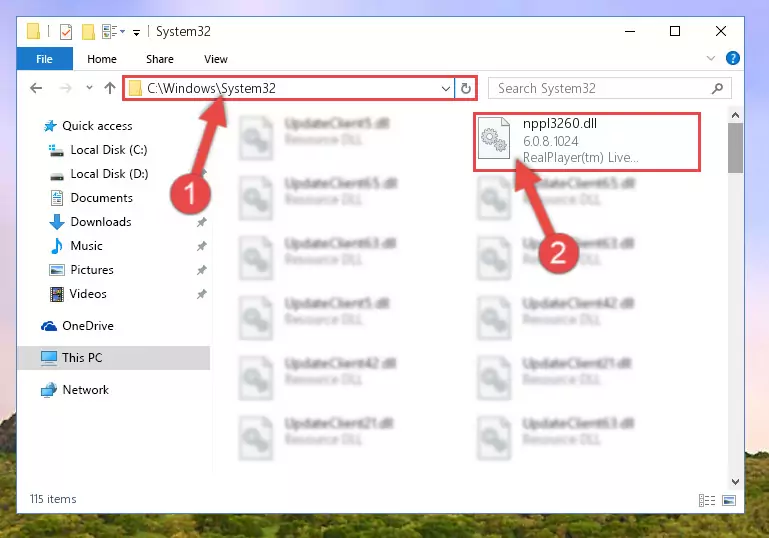
Task: Click the address bar showing C:\Windows\System32
Action: click(288, 88)
